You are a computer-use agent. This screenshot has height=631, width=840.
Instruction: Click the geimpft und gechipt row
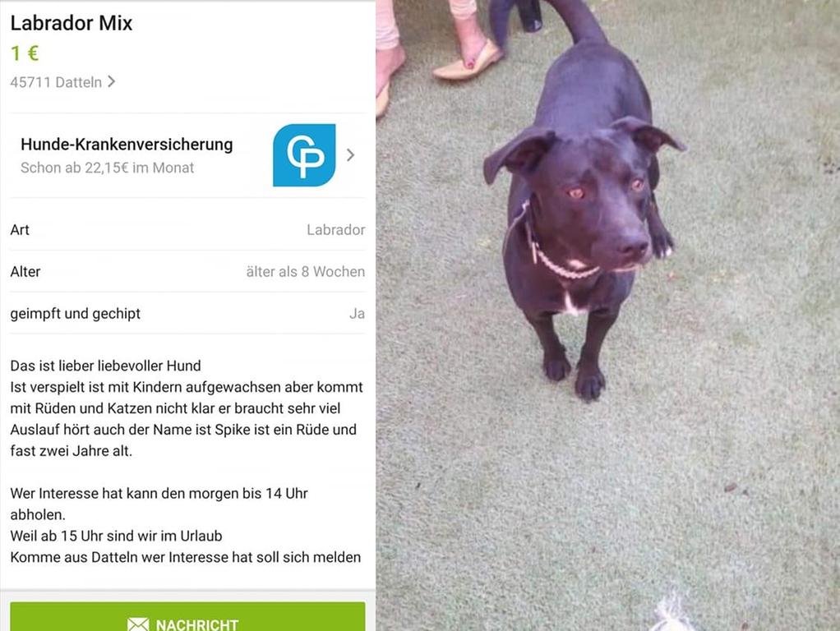[x=187, y=313]
